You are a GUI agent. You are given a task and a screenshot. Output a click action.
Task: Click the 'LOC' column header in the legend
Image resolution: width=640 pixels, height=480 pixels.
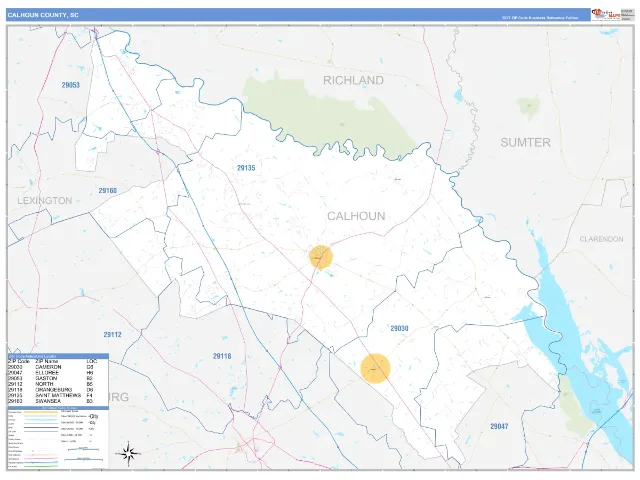coord(91,361)
